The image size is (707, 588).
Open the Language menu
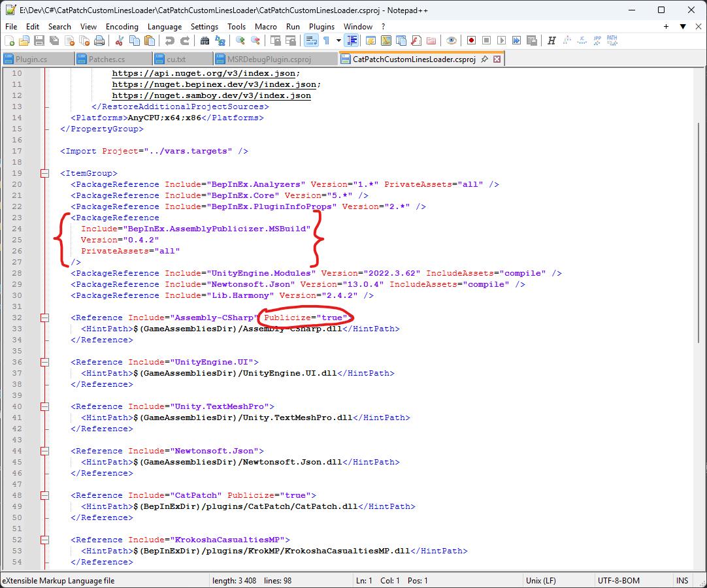165,27
